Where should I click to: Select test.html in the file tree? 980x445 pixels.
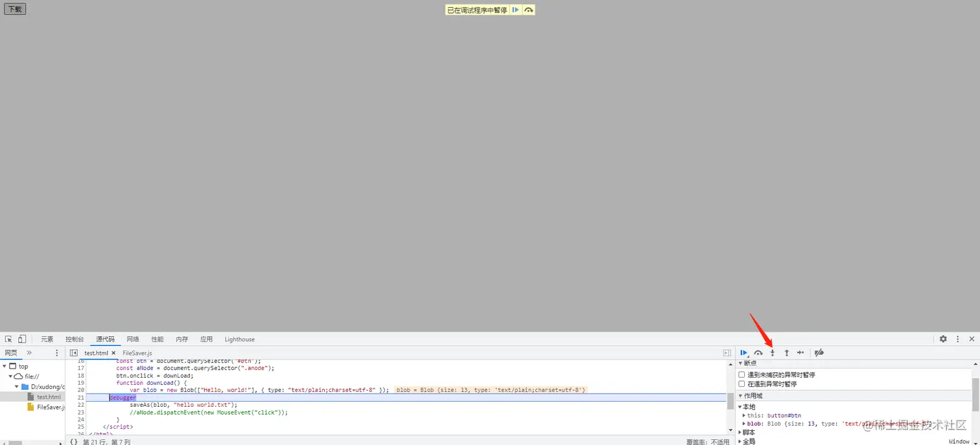[49, 396]
